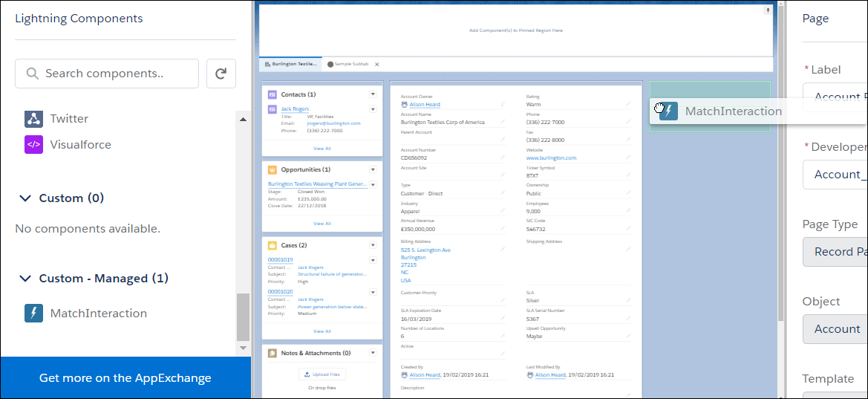Edit the Annual Revenue pencil icon
Viewport: 868px width, 399px height.
point(503,228)
